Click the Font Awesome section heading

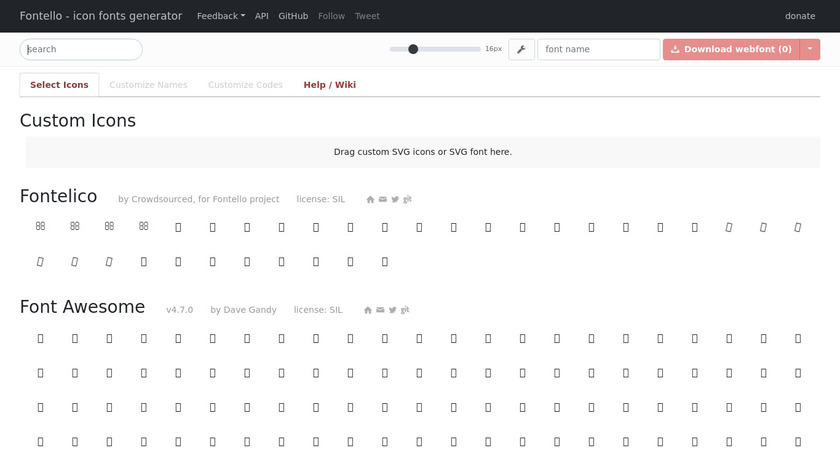[x=82, y=307]
